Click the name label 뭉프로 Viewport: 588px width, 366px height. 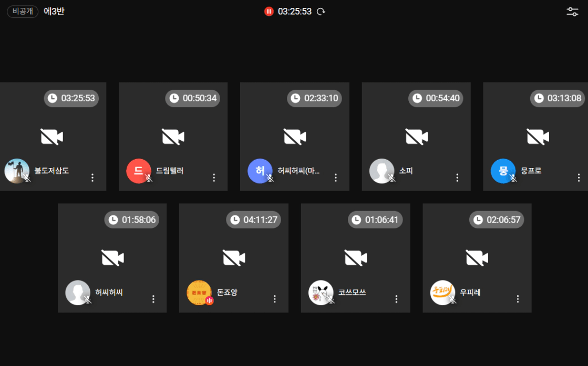[x=531, y=171]
